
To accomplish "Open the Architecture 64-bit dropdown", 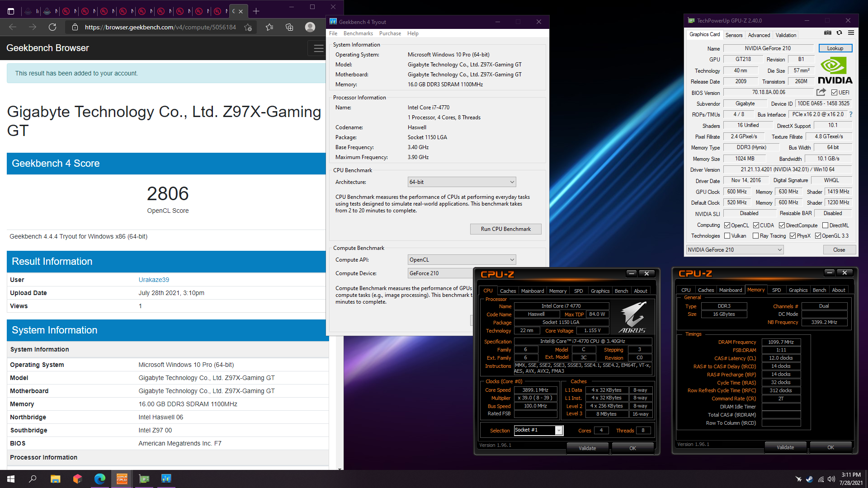I will pos(462,182).
